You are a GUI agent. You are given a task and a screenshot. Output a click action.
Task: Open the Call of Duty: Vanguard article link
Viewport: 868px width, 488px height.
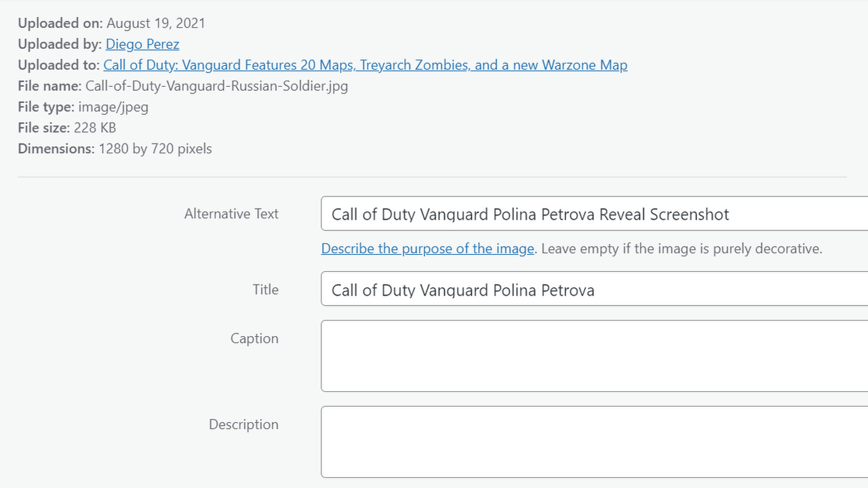pos(365,65)
